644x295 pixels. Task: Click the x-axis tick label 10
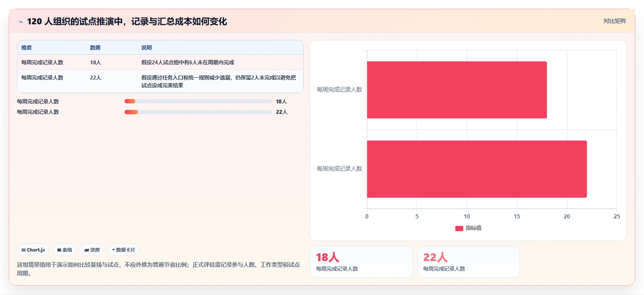point(467,216)
